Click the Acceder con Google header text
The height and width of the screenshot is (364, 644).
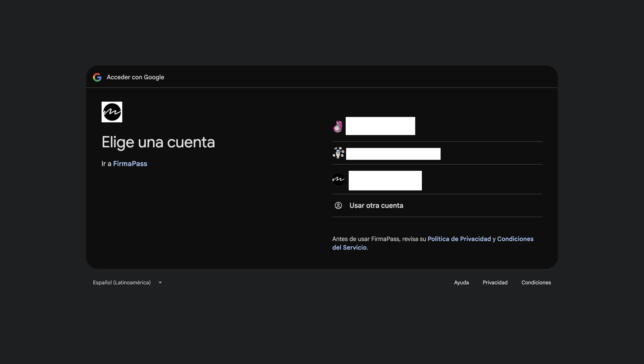135,77
